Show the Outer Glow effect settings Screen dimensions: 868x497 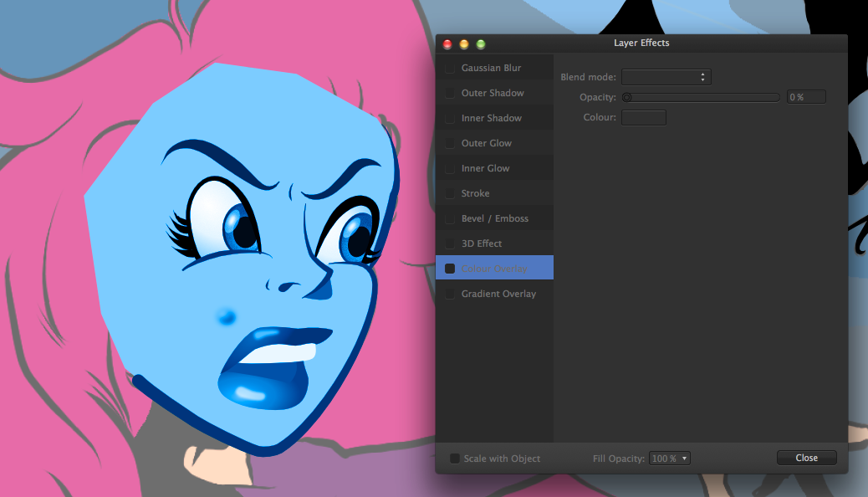[x=494, y=143]
